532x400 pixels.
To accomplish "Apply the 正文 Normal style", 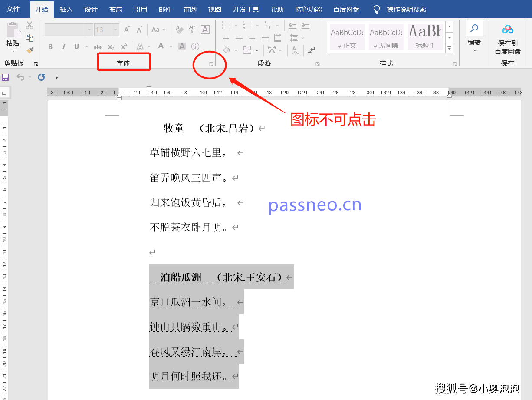I will (346, 36).
